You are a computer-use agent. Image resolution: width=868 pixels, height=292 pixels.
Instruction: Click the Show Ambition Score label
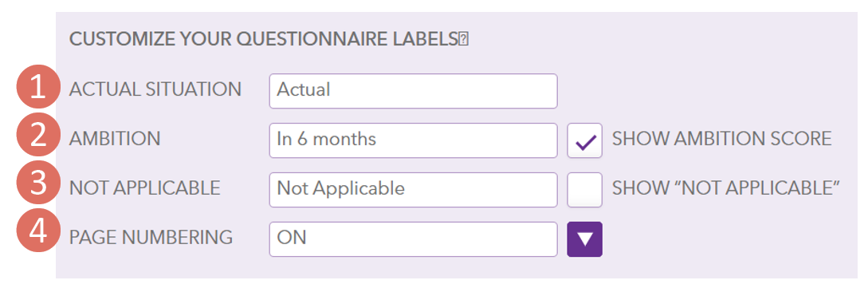point(721,139)
